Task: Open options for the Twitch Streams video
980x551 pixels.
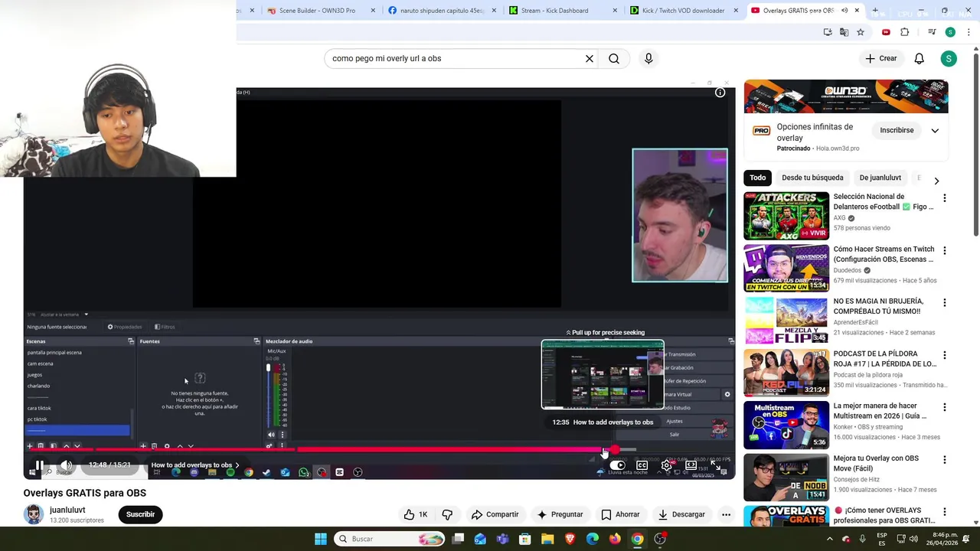Action: (944, 250)
